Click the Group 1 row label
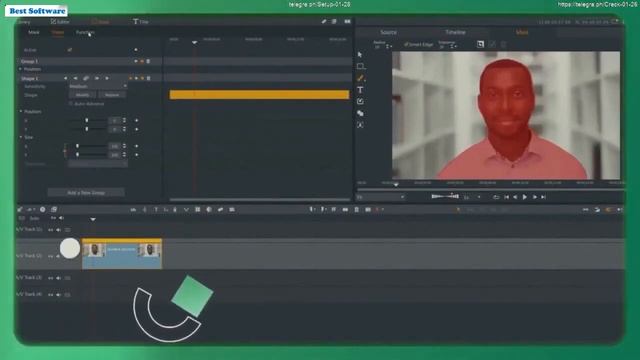This screenshot has width=640, height=360. tap(29, 61)
